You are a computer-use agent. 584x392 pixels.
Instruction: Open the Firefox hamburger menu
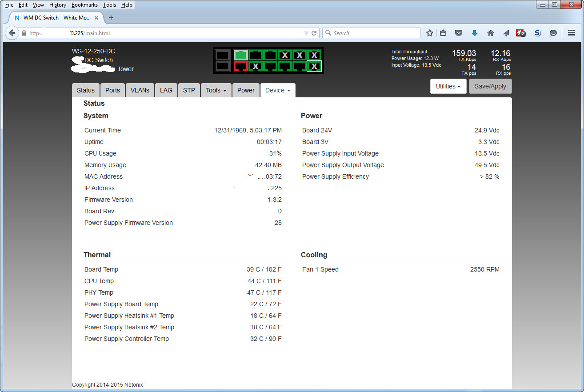click(572, 33)
